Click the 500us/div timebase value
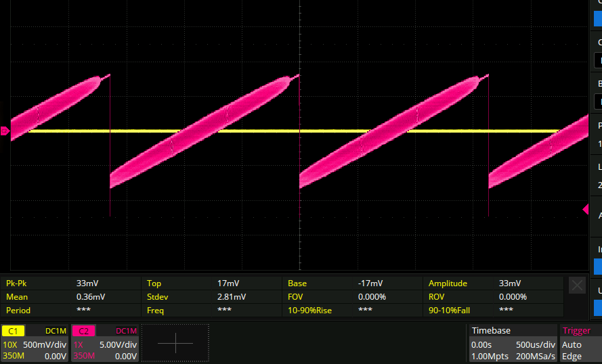The height and width of the screenshot is (364, 602). [x=536, y=344]
